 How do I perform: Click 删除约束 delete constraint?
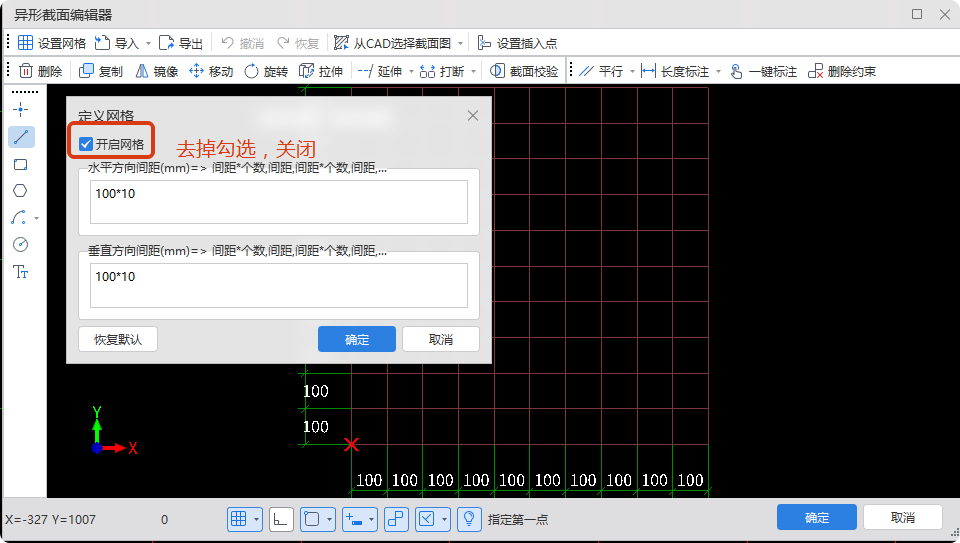pyautogui.click(x=842, y=71)
